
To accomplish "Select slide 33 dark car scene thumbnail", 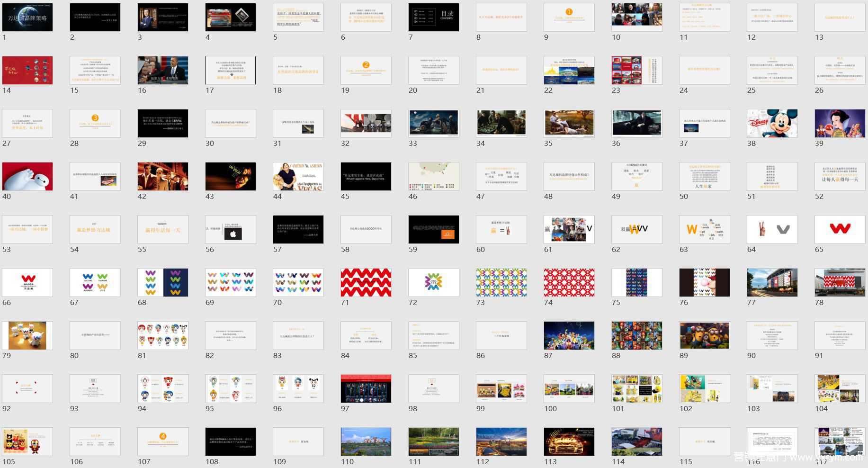I will [434, 124].
